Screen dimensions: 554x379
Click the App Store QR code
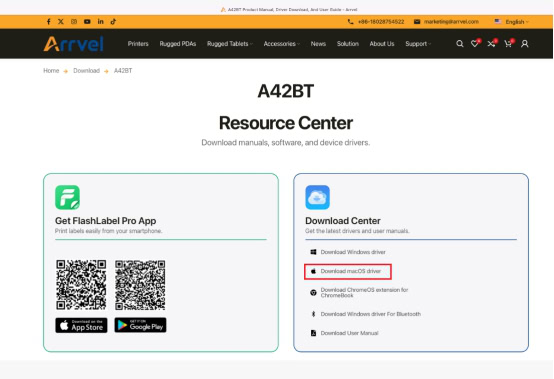point(81,285)
